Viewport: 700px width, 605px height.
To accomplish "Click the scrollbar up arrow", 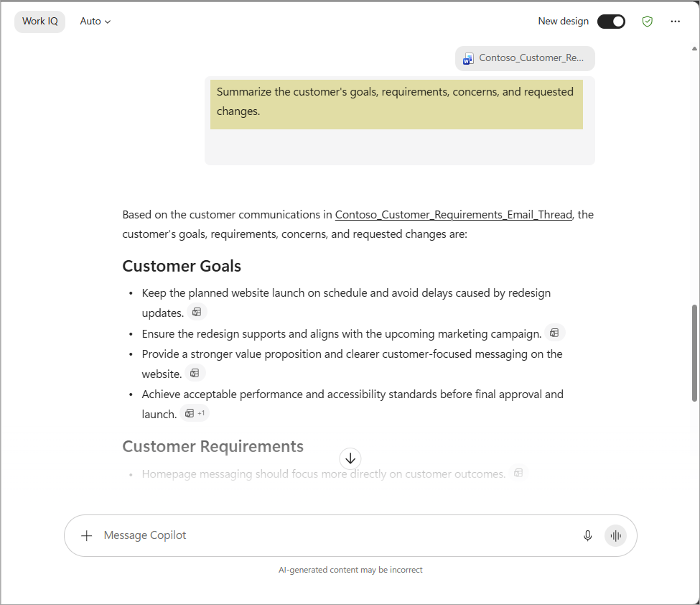I will pos(695,48).
